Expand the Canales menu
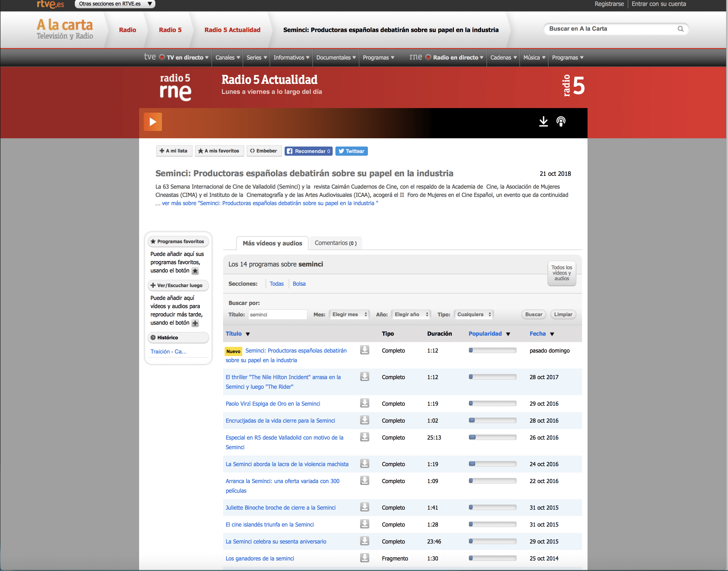This screenshot has width=728, height=571. coord(227,57)
